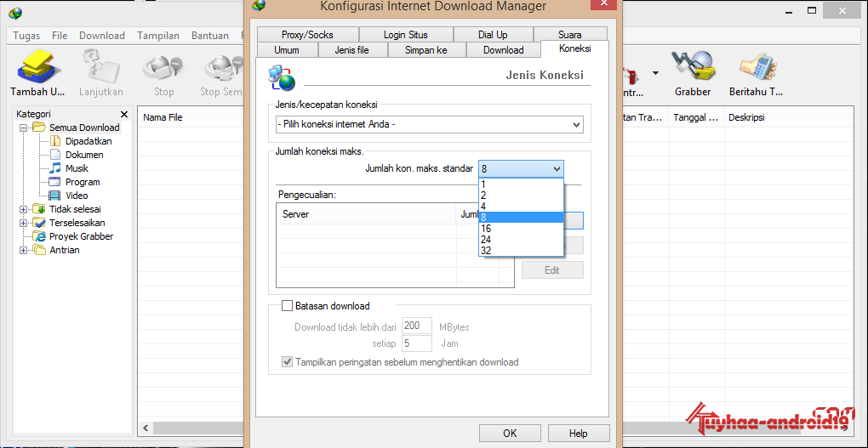Image resolution: width=868 pixels, height=448 pixels.
Task: Select 16 in the connection list
Action: (521, 229)
